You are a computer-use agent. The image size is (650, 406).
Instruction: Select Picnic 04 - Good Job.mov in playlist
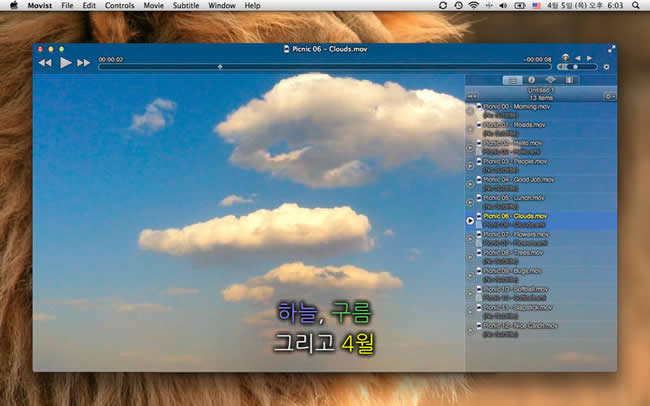[x=518, y=179]
